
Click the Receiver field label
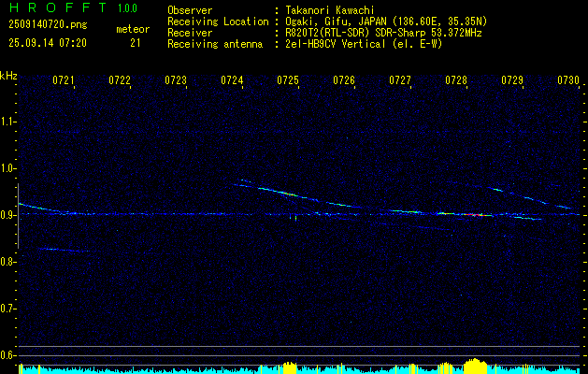190,33
